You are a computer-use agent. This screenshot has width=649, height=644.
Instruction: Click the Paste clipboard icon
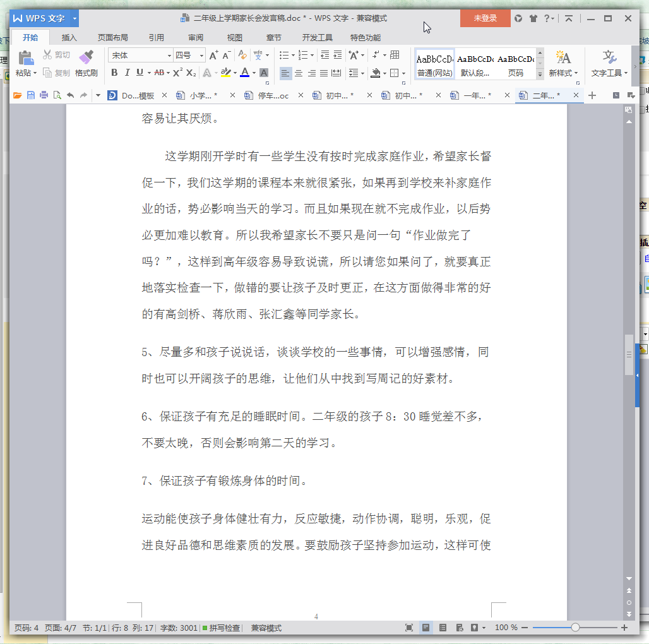tap(26, 57)
